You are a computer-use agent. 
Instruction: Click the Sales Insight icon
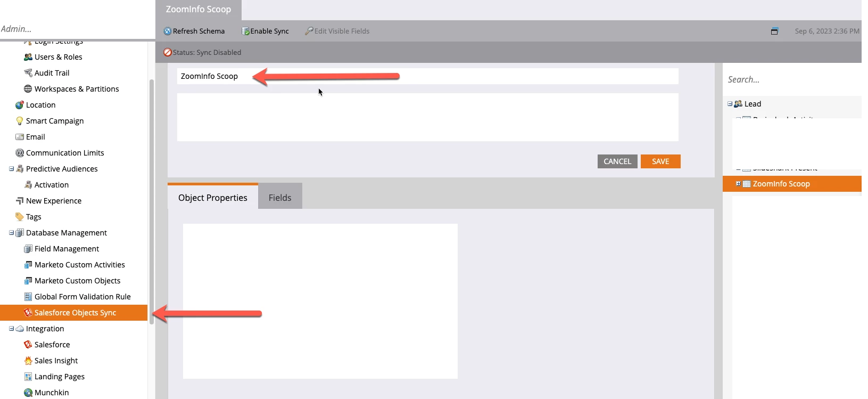pyautogui.click(x=28, y=361)
